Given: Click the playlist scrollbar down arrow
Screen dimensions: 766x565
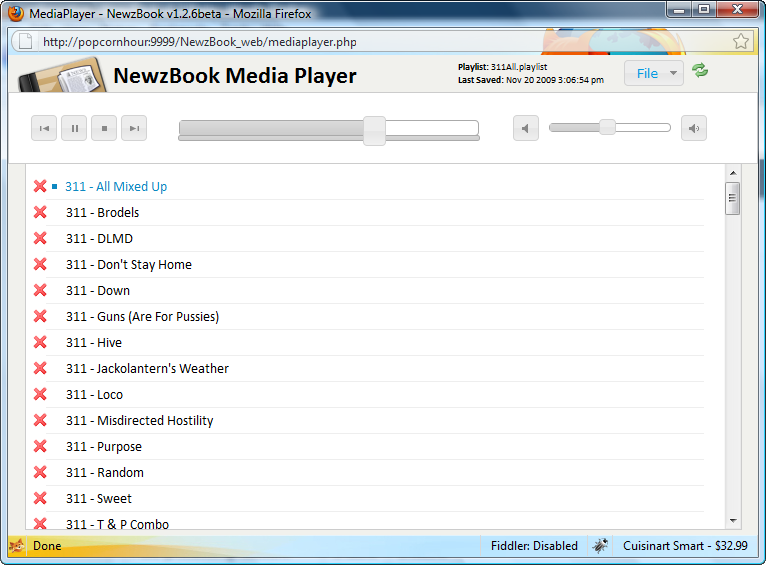Looking at the screenshot, I should (733, 521).
